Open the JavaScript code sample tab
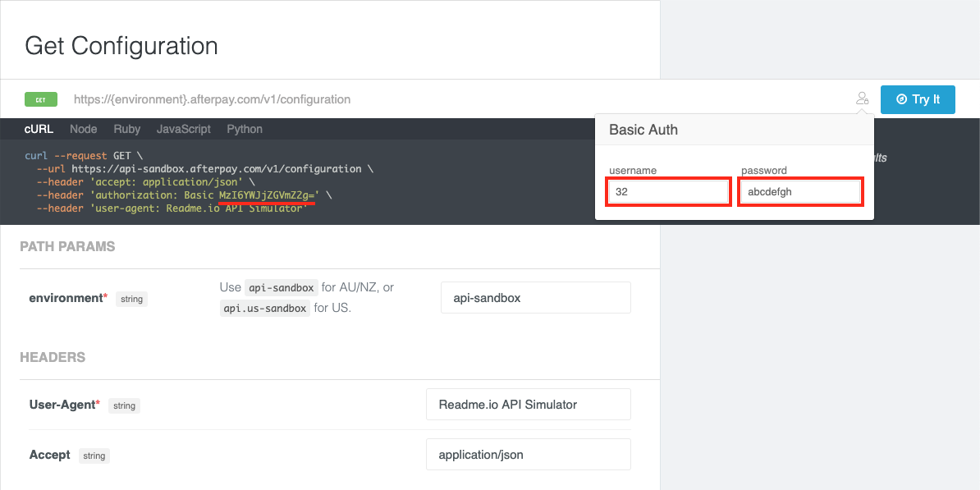 pyautogui.click(x=183, y=129)
